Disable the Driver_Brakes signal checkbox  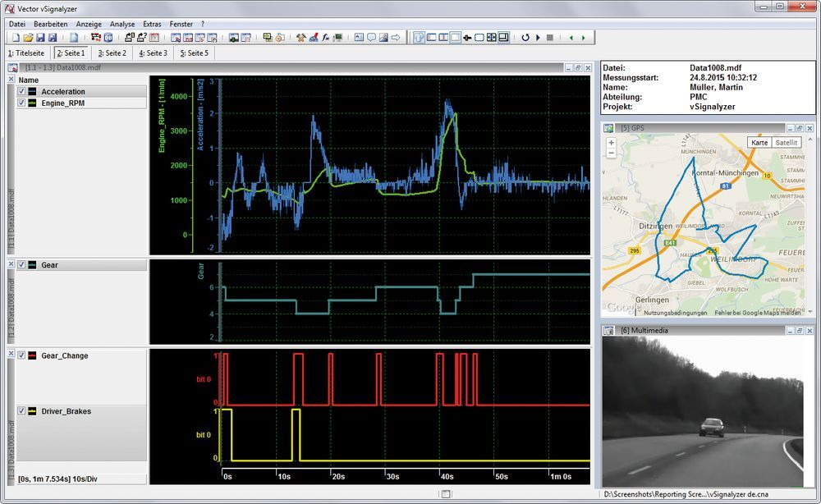pyautogui.click(x=22, y=410)
